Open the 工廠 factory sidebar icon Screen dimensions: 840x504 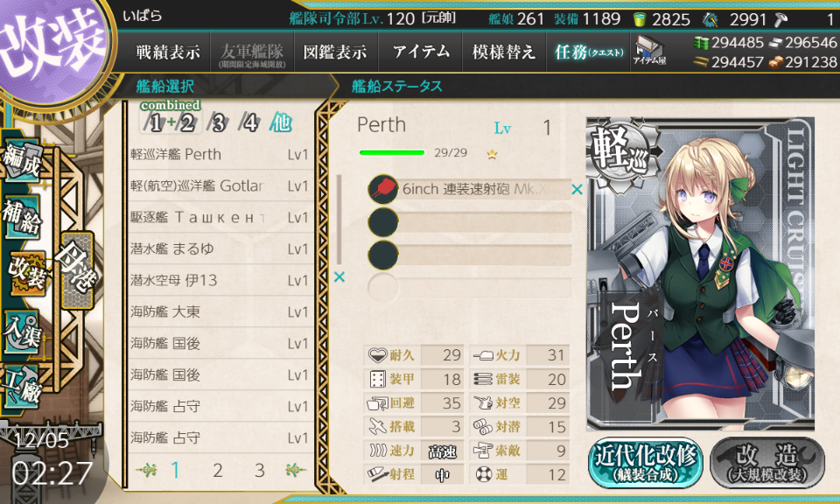tap(21, 388)
